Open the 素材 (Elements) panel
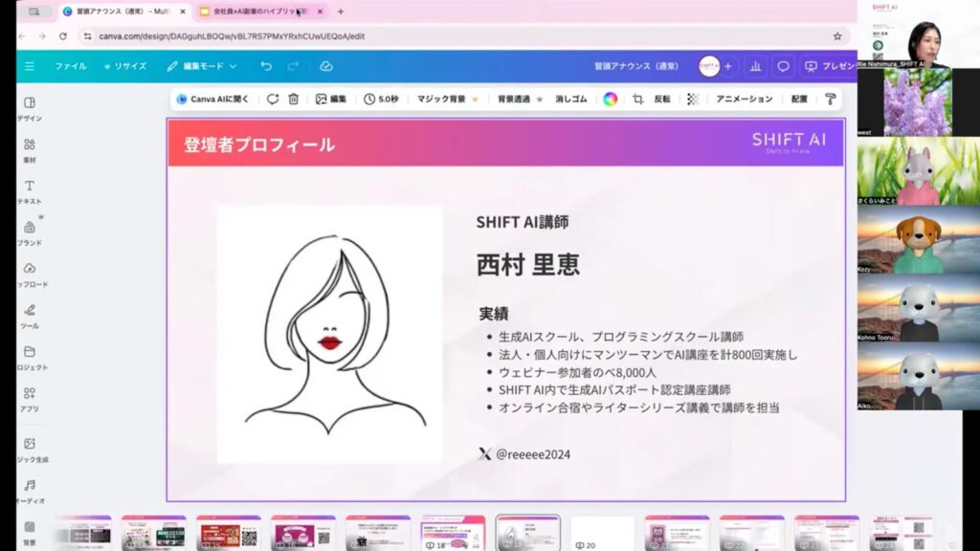Screen dimensions: 980x551 (29, 148)
